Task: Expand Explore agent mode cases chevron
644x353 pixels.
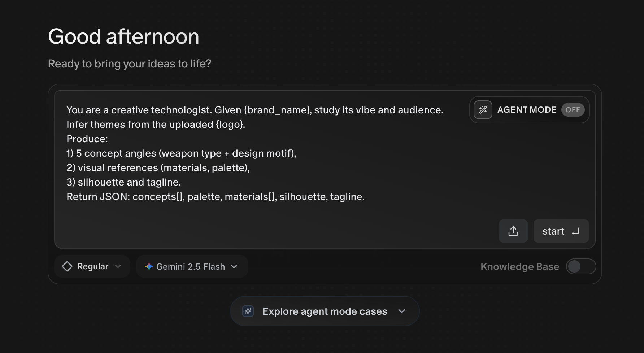Action: [x=402, y=311]
